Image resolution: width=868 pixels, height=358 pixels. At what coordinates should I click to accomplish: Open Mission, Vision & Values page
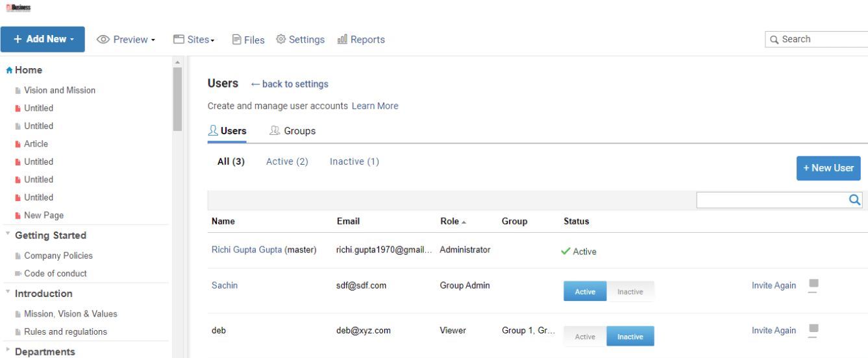71,314
